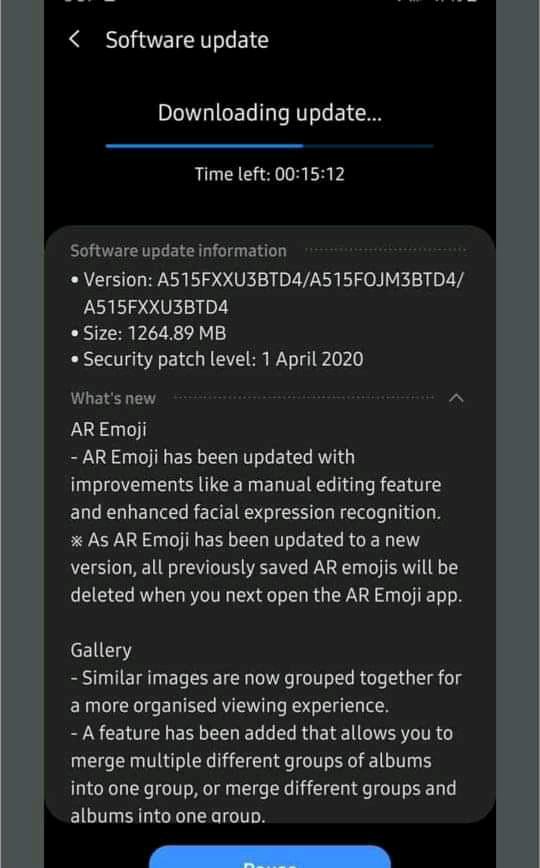Click the ※ reference mark symbol
540x868 pixels.
(x=76, y=541)
